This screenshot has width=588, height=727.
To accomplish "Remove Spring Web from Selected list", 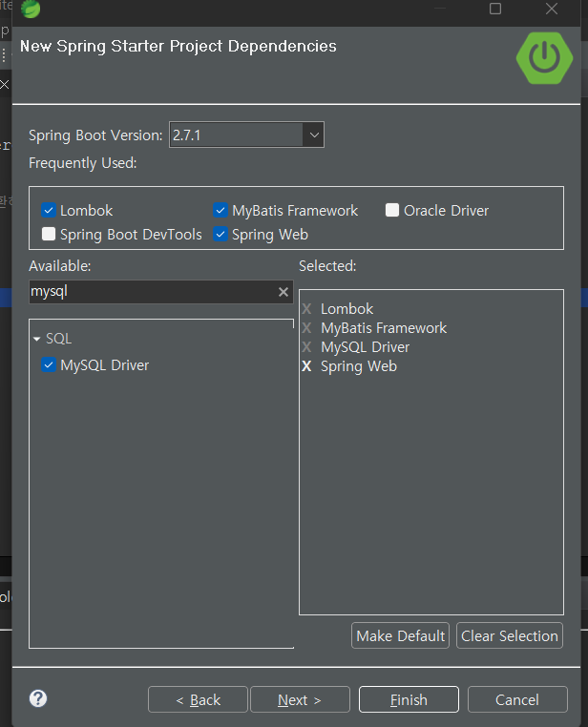I will point(306,366).
